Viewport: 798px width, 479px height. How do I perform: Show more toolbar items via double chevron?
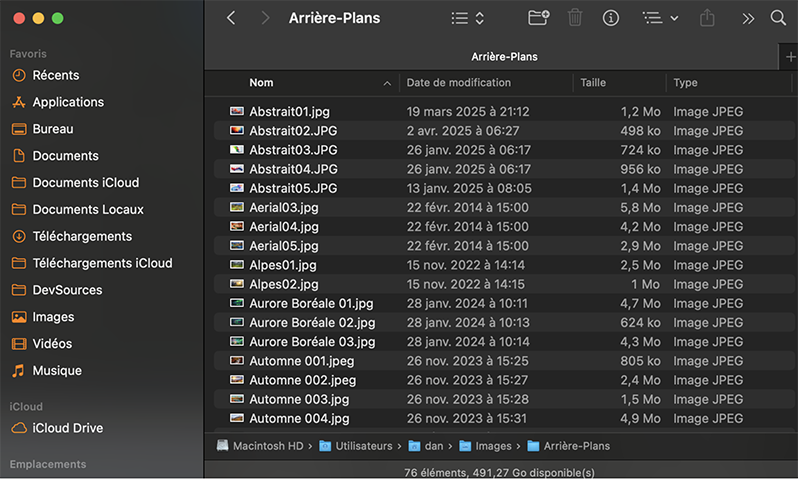[x=747, y=18]
